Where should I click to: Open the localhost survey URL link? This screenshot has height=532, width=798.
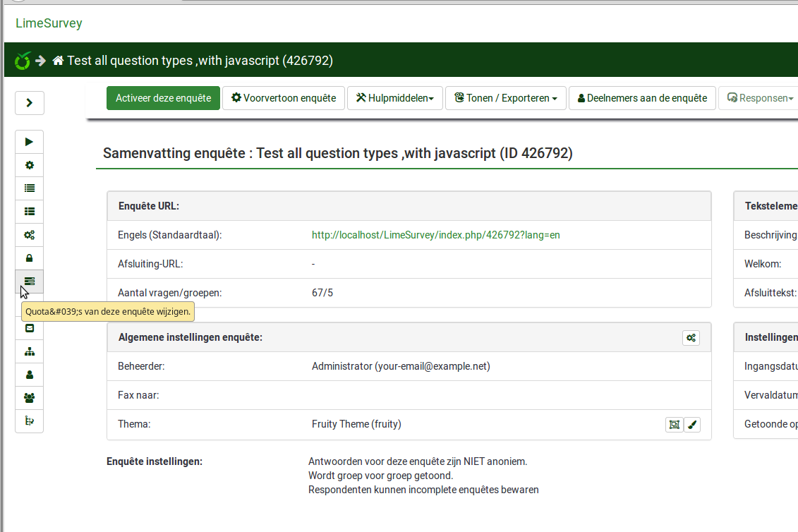point(435,235)
